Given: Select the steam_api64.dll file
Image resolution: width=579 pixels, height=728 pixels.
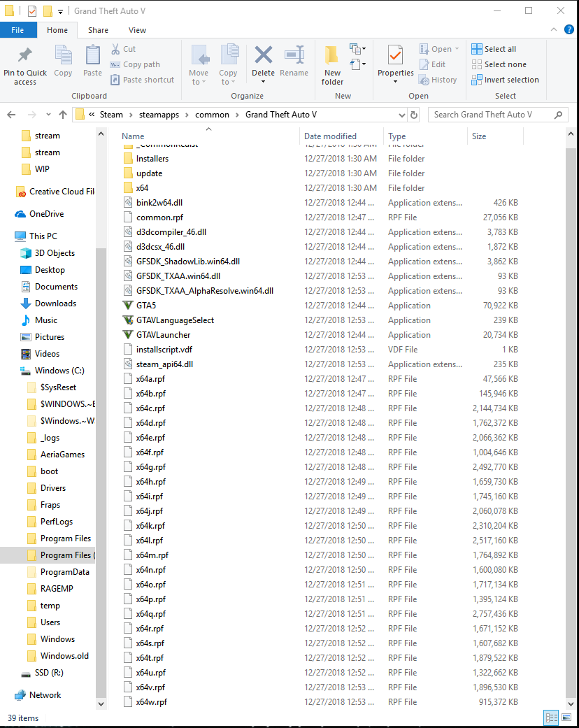Looking at the screenshot, I should pyautogui.click(x=164, y=364).
